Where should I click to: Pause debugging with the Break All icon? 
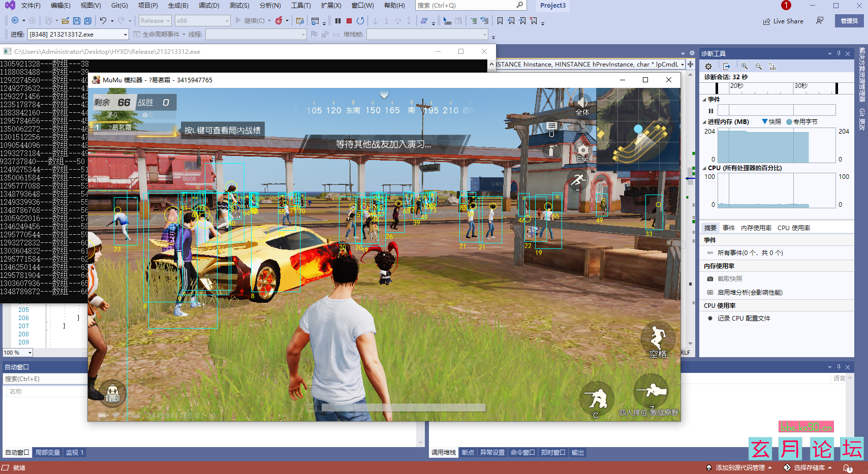pos(338,21)
